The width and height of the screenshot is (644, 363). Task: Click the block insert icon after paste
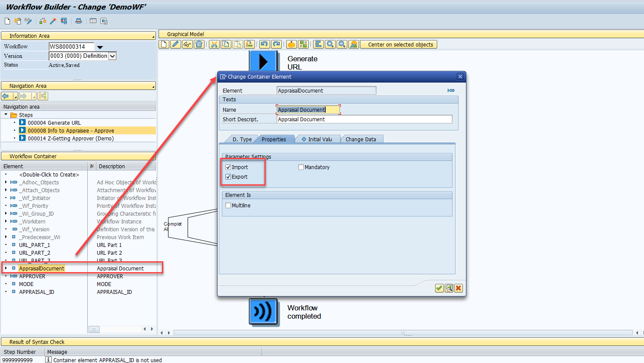tap(249, 44)
